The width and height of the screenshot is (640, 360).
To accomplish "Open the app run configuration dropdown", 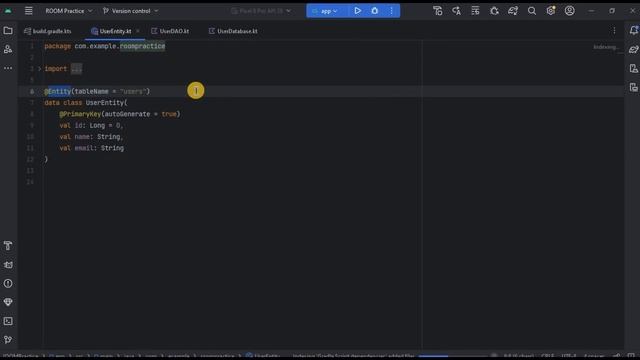I will point(325,11).
